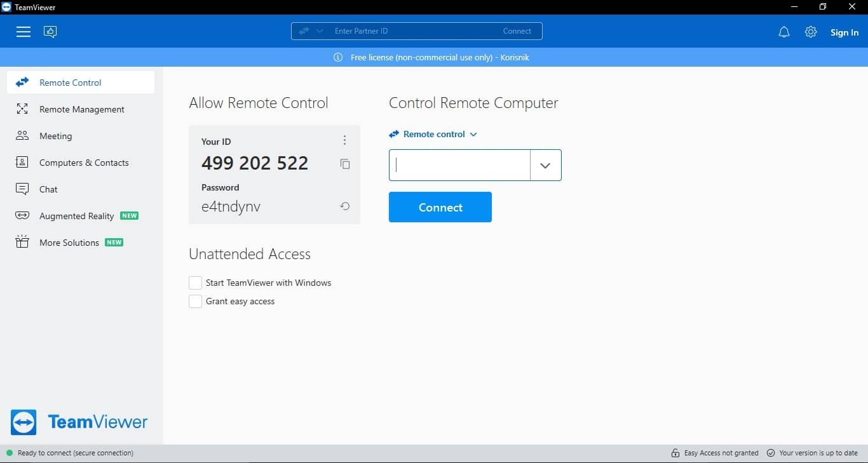This screenshot has height=463, width=868.
Task: Click Remote Management icon in sidebar
Action: (22, 109)
